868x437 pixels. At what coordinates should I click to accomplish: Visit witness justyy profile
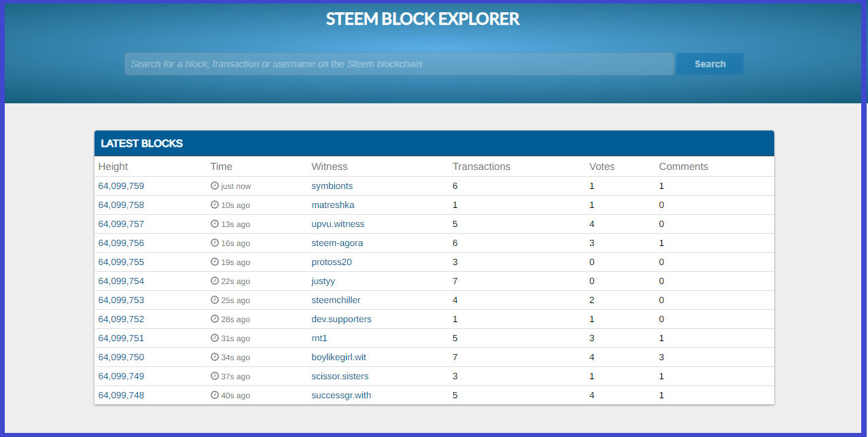tap(324, 281)
